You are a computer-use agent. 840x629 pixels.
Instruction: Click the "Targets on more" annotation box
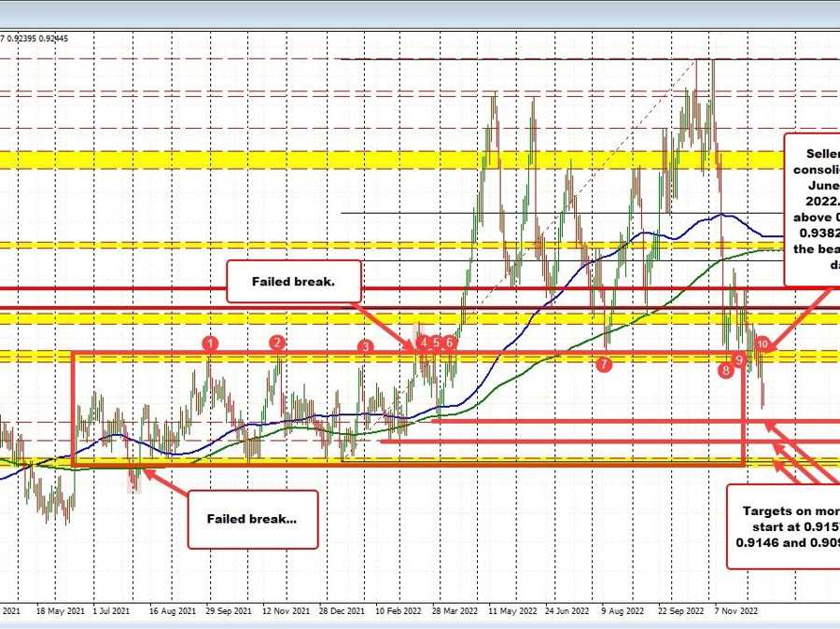coord(784,526)
